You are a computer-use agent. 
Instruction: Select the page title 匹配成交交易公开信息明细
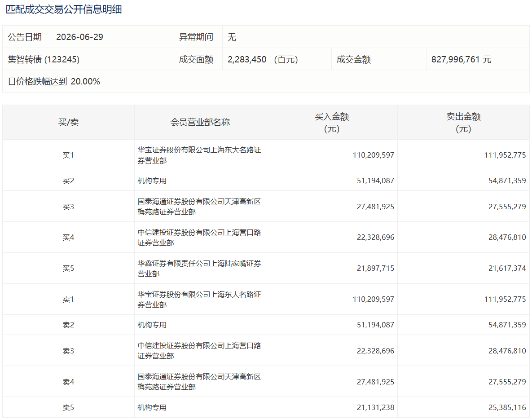click(x=64, y=9)
